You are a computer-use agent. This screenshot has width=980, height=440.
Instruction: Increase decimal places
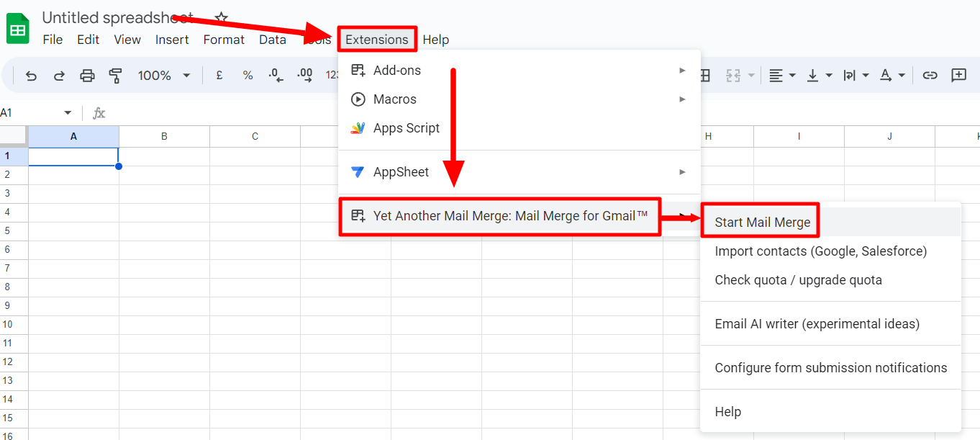click(x=304, y=76)
